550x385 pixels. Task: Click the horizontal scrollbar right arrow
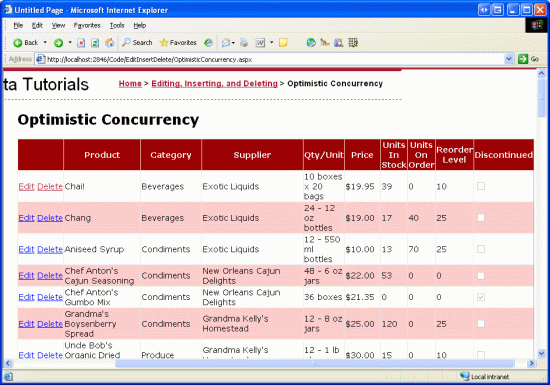(x=532, y=363)
